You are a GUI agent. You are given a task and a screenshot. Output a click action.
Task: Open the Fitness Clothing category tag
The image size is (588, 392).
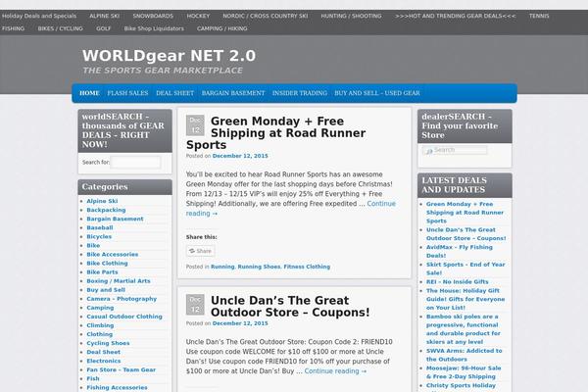307,267
